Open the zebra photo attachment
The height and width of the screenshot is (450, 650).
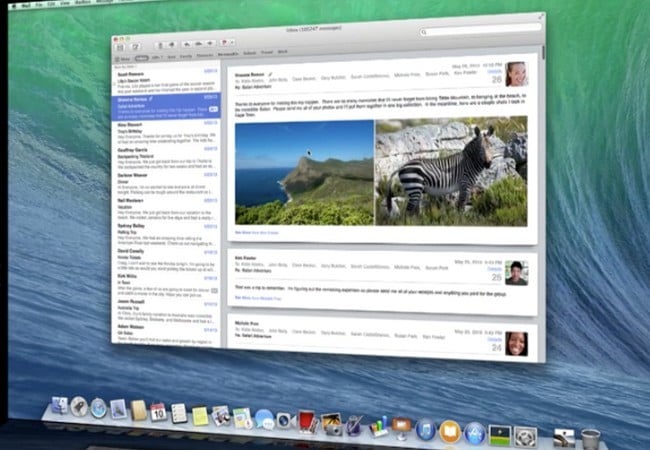tap(451, 172)
